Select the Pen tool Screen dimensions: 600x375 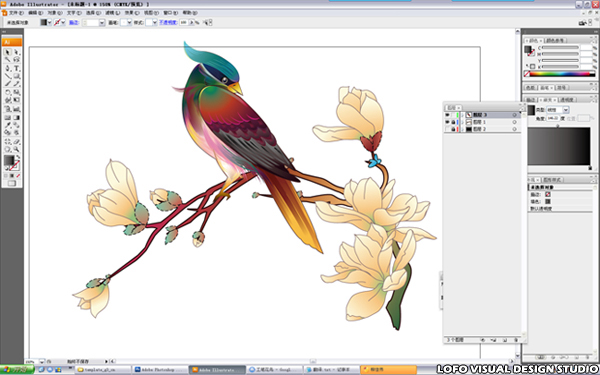7,68
